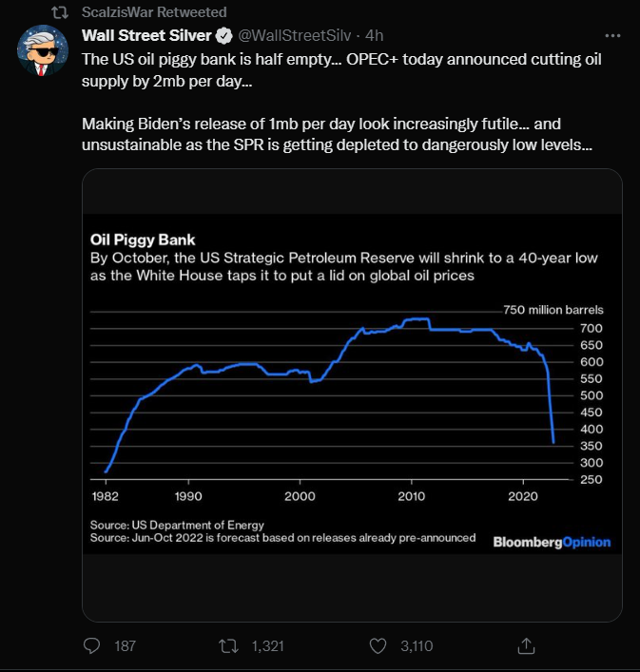Image resolution: width=640 pixels, height=672 pixels.
Task: Like the tweet with the heart icon
Action: (378, 645)
